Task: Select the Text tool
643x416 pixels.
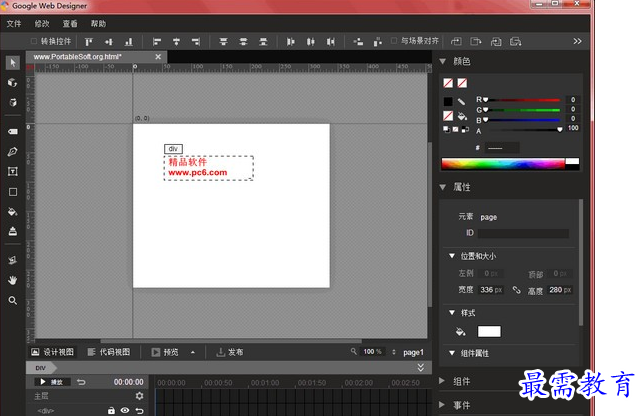Action: pyautogui.click(x=13, y=171)
